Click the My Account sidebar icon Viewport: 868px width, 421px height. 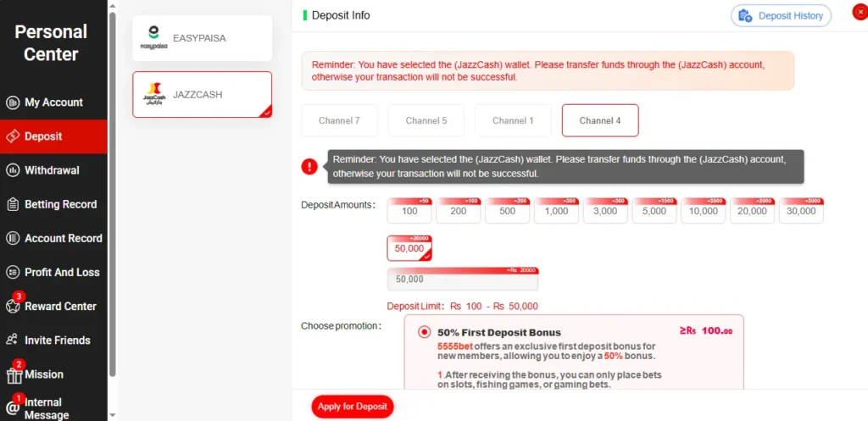13,102
